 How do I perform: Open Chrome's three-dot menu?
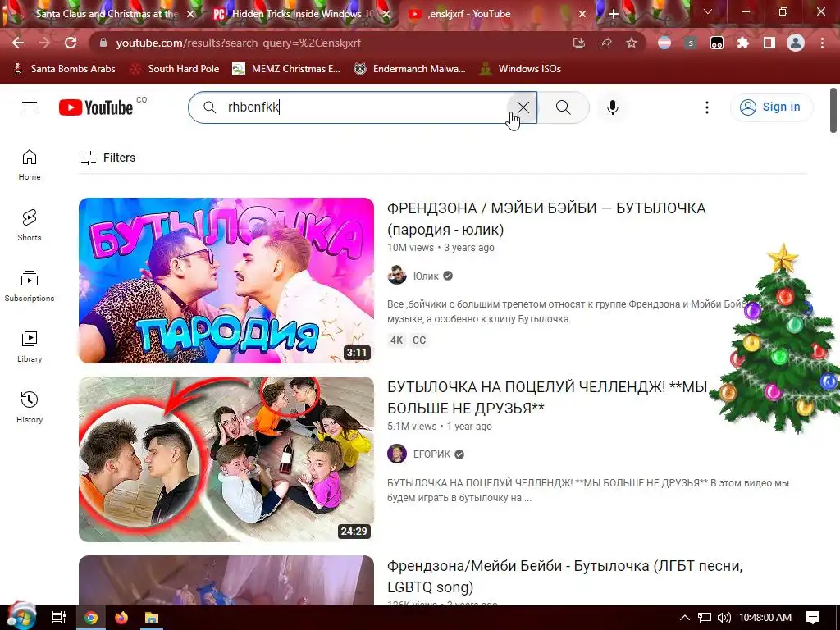coord(822,43)
